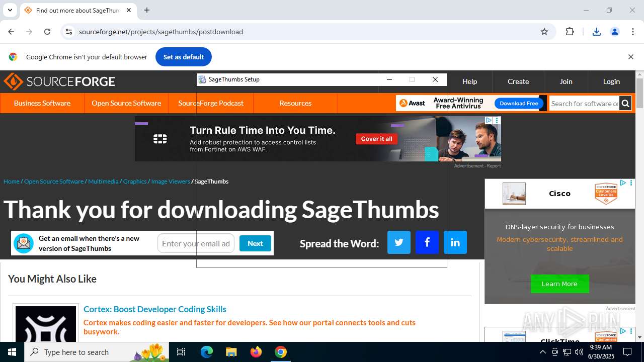644x362 pixels.
Task: Open Chrome three-dot menu
Action: tap(633, 32)
